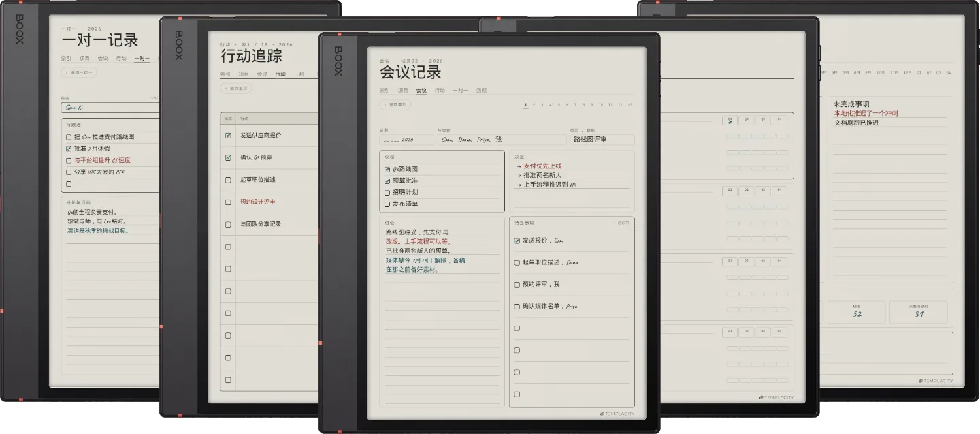Click the 路线图评审 type field
Viewport: 980px width, 434px height.
point(602,140)
